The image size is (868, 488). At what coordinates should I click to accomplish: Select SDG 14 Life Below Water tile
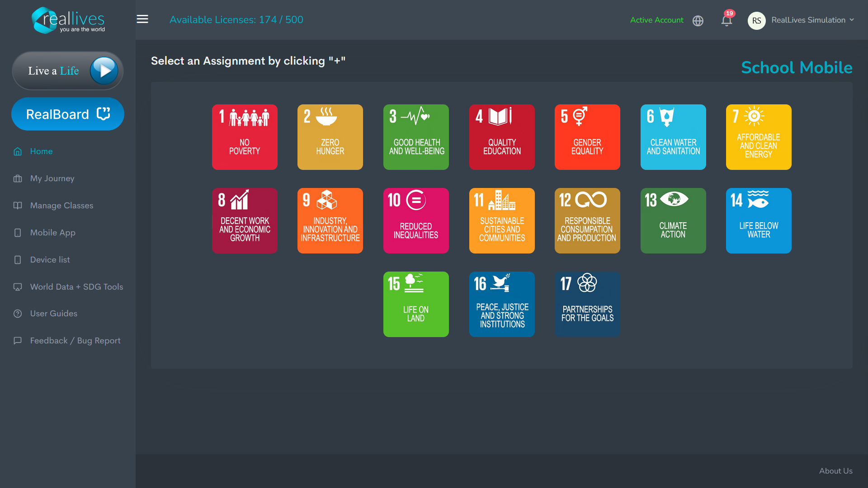[x=759, y=221]
